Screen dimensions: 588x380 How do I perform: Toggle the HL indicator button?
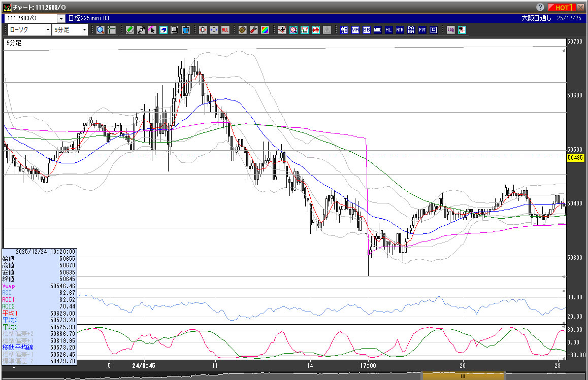(388, 30)
